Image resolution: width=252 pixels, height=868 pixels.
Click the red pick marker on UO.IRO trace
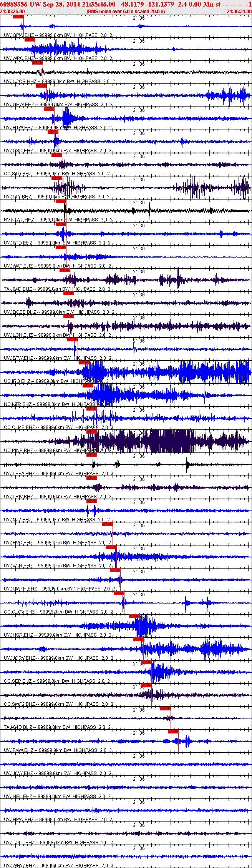click(84, 362)
